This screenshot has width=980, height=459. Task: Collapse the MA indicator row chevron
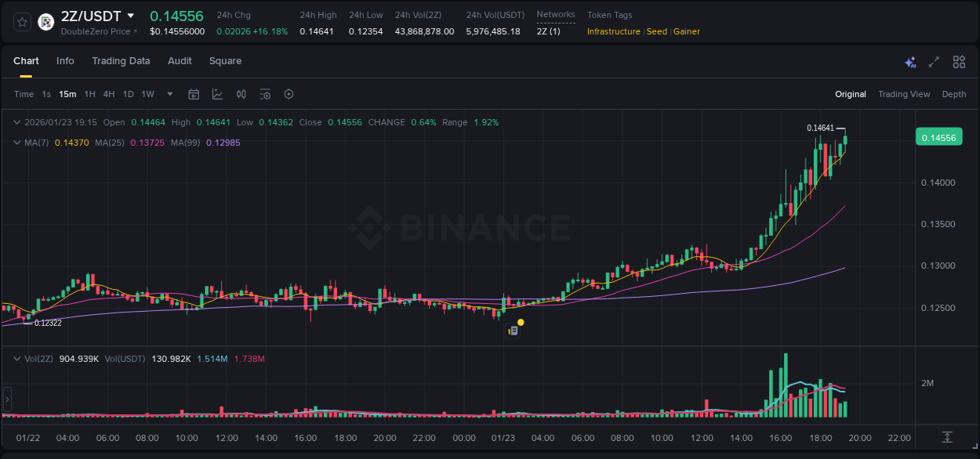[x=17, y=143]
